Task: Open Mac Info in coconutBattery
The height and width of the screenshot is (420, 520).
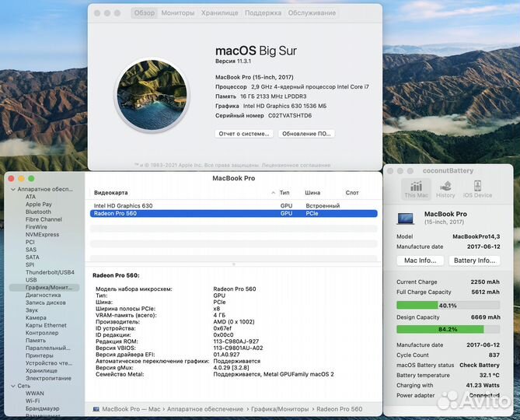Action: pos(421,261)
